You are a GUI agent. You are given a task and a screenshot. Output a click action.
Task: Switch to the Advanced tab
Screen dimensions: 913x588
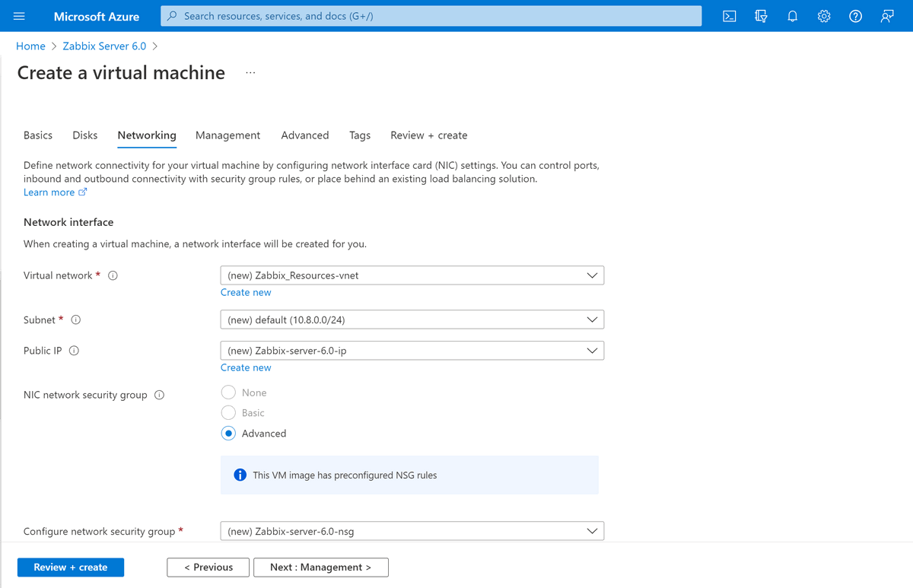pyautogui.click(x=305, y=135)
